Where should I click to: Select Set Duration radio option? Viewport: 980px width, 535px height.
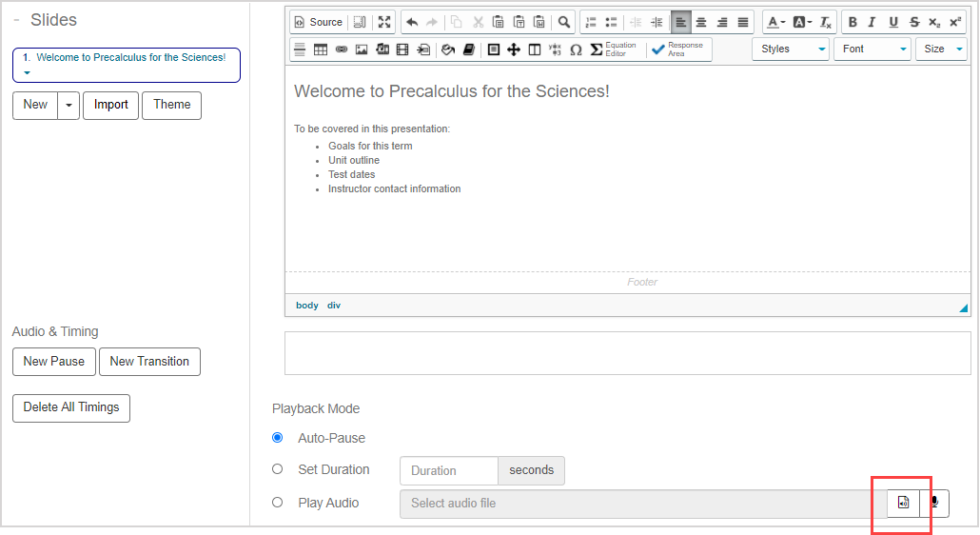pos(278,469)
